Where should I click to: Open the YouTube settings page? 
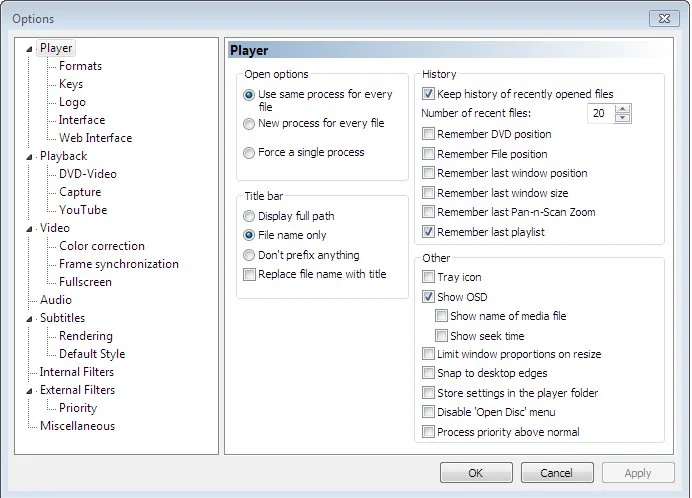point(83,210)
